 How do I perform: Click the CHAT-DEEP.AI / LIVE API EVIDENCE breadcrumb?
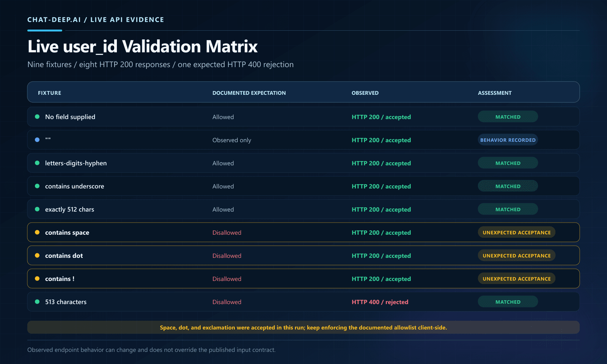96,20
